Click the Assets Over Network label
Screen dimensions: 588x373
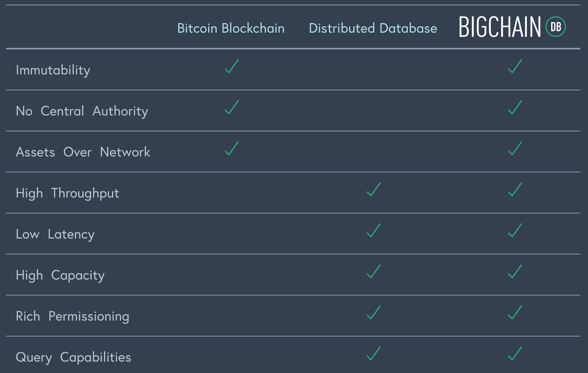point(83,152)
